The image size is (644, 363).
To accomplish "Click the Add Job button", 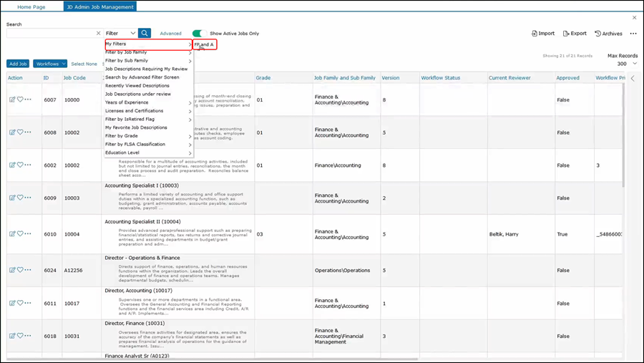I will (x=18, y=64).
